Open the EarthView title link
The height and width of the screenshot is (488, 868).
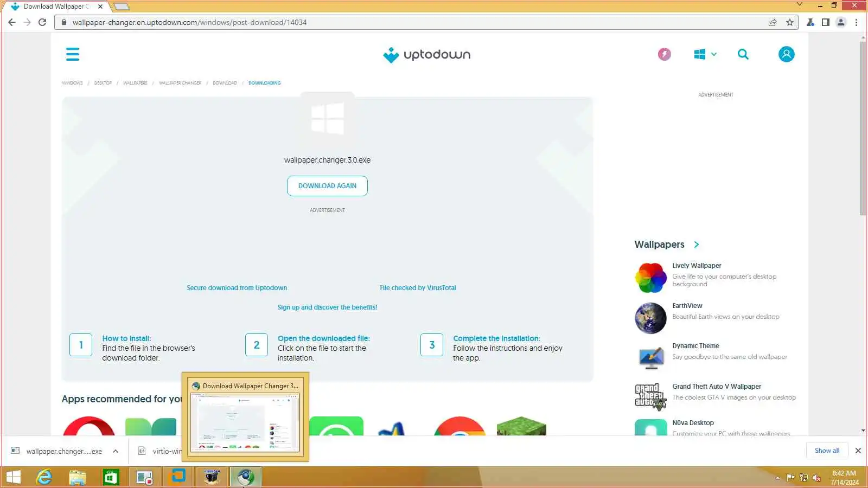(x=687, y=306)
